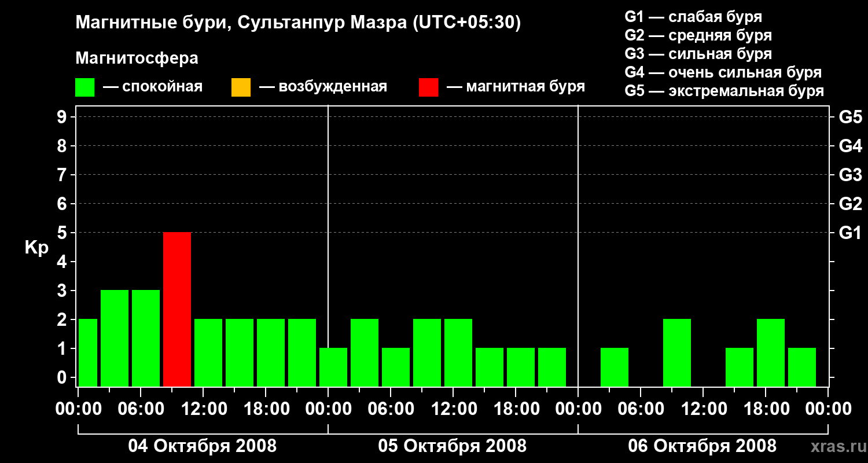
Task: Click the '12:00' time label above 04 Октября
Action: (203, 409)
